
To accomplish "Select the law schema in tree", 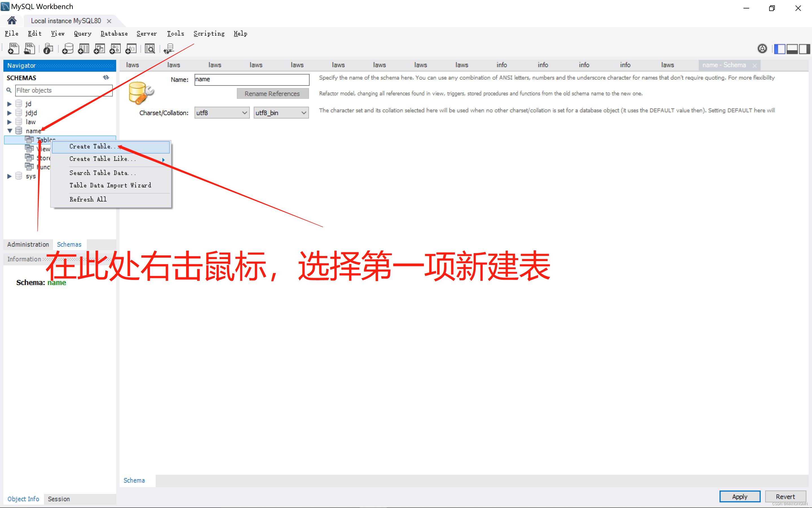I will tap(30, 122).
